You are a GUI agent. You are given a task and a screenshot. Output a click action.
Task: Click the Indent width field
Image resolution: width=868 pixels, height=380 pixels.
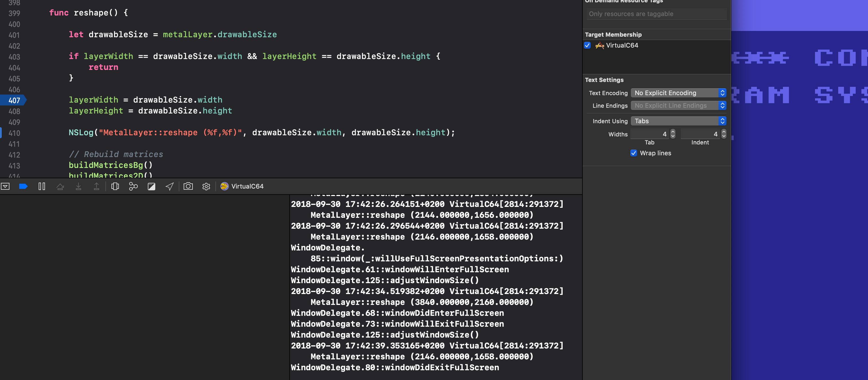point(700,134)
